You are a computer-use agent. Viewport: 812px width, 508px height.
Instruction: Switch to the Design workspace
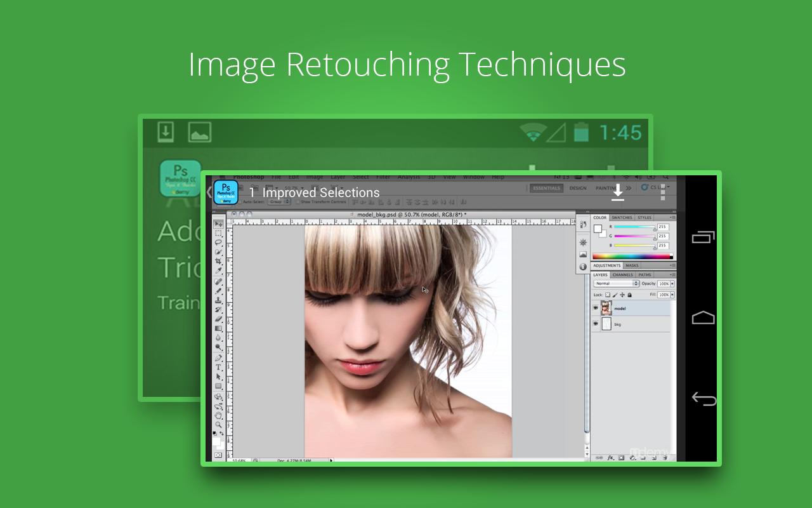point(577,188)
